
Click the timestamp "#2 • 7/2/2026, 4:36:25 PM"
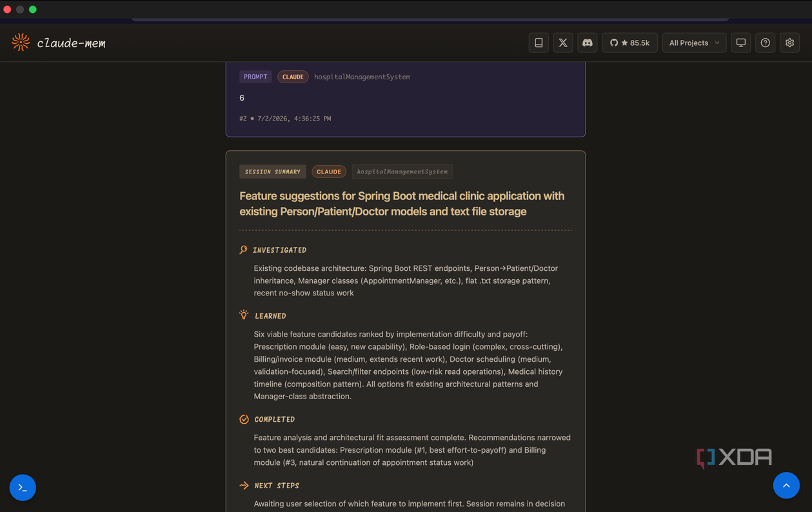(x=285, y=119)
